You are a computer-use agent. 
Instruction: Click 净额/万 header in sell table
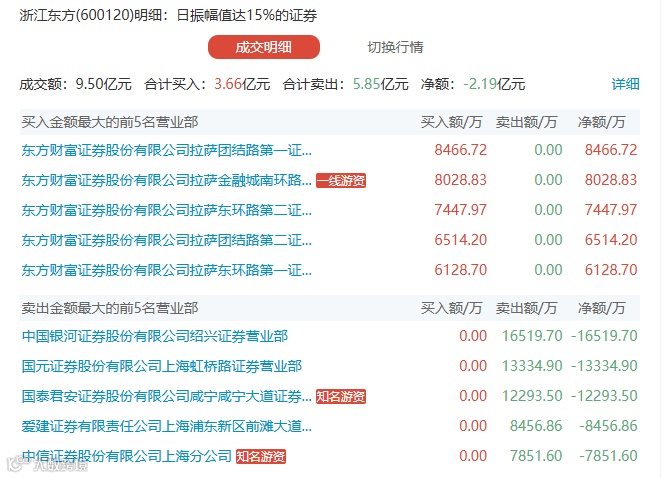(602, 308)
